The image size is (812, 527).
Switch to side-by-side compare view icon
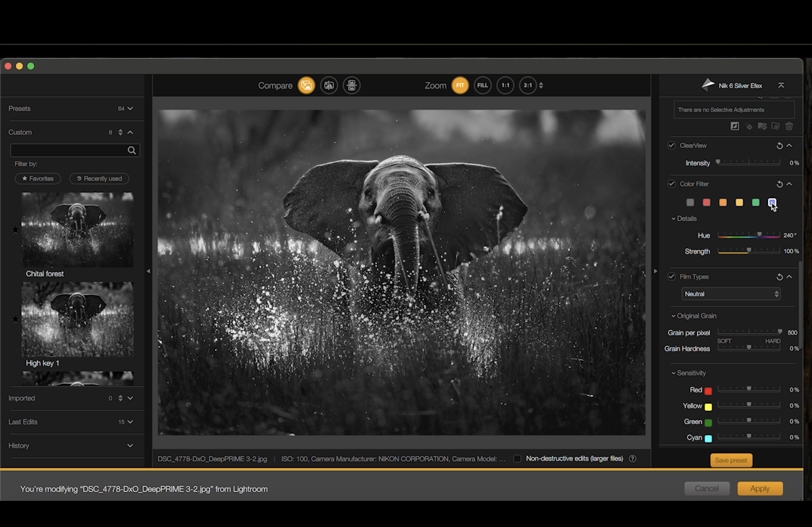351,85
